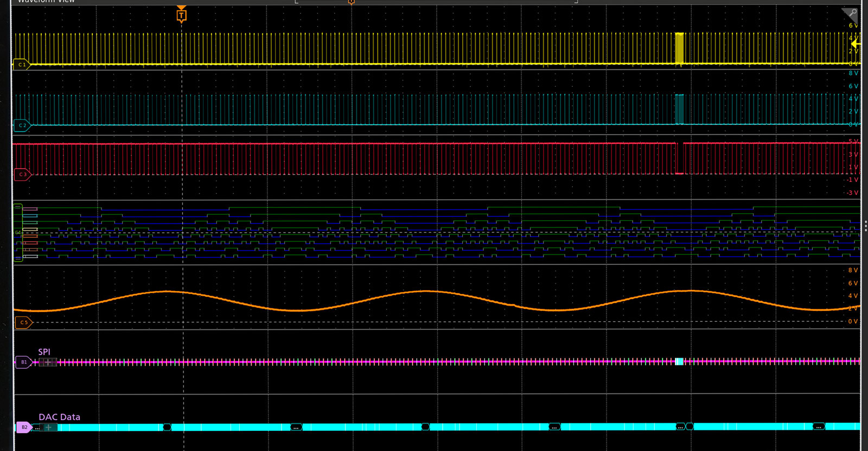The width and height of the screenshot is (868, 451).
Task: Select the B1 SPI bus badge
Action: pos(24,362)
